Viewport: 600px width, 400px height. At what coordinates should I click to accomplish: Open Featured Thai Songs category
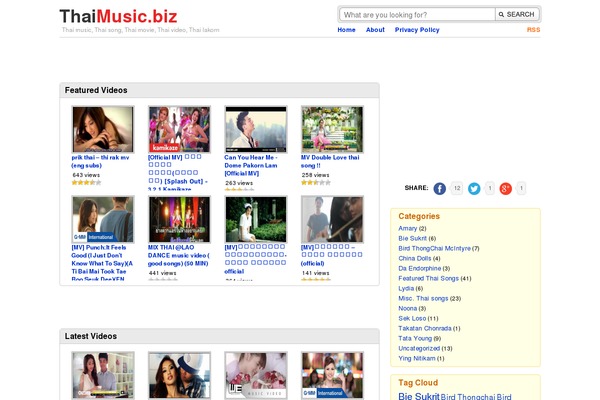(428, 278)
